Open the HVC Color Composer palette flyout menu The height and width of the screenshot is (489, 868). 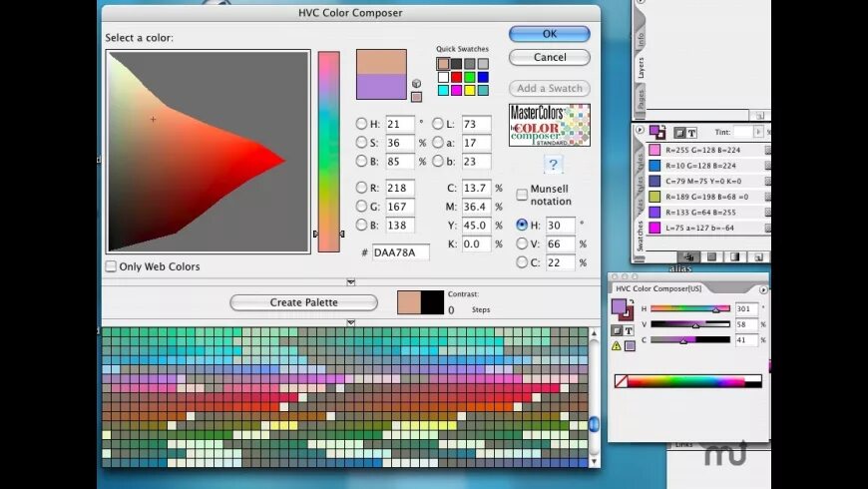[763, 289]
